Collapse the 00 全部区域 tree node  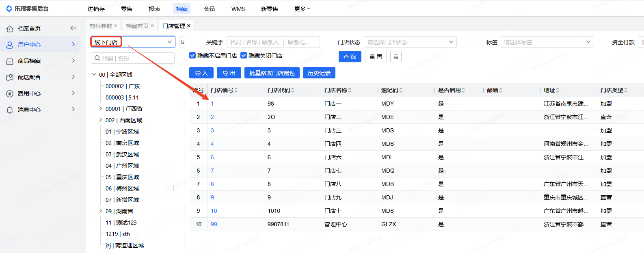[x=94, y=74]
